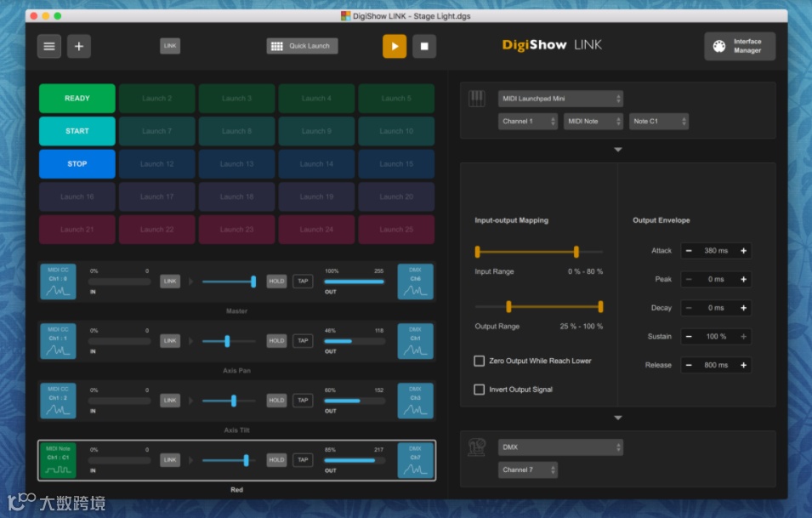Decrease Sustain percentage with minus
812x518 pixels.
689,336
